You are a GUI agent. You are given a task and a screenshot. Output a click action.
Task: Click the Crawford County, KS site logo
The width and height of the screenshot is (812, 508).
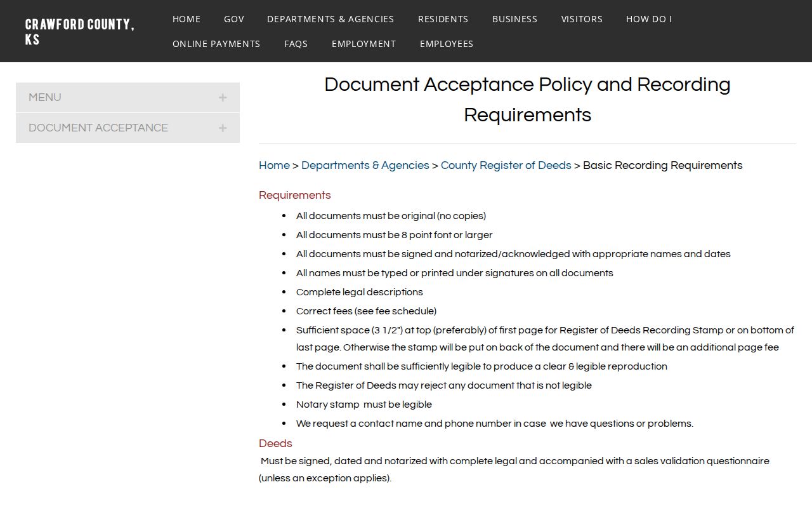pyautogui.click(x=80, y=32)
